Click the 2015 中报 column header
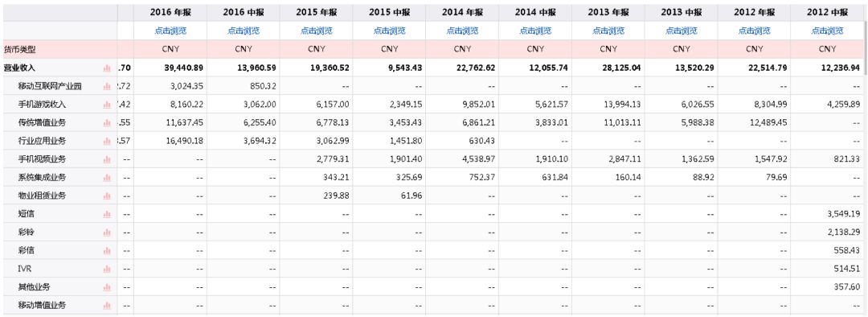868x317 pixels. (x=389, y=13)
